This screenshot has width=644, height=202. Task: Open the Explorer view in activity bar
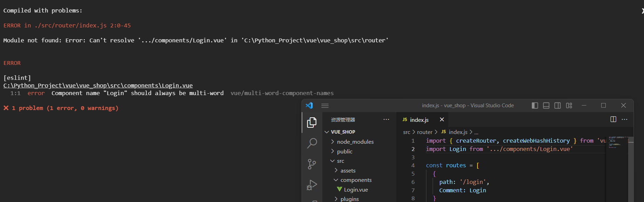(x=312, y=122)
